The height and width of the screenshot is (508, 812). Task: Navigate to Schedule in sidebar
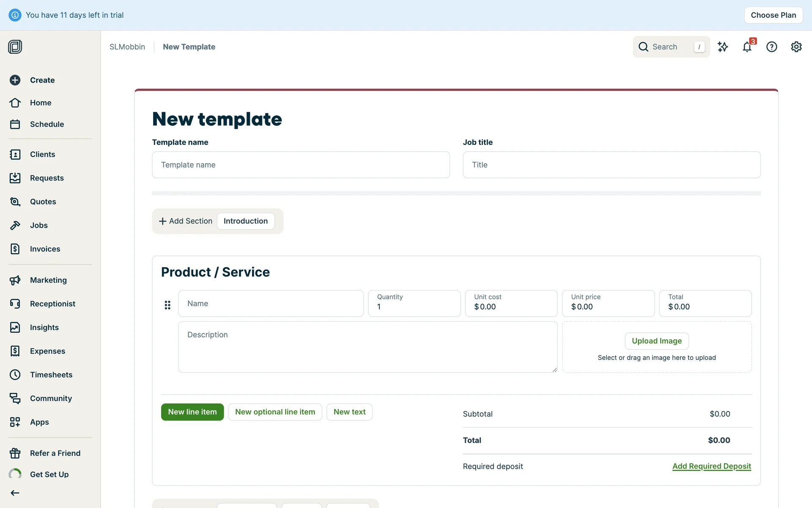(47, 124)
